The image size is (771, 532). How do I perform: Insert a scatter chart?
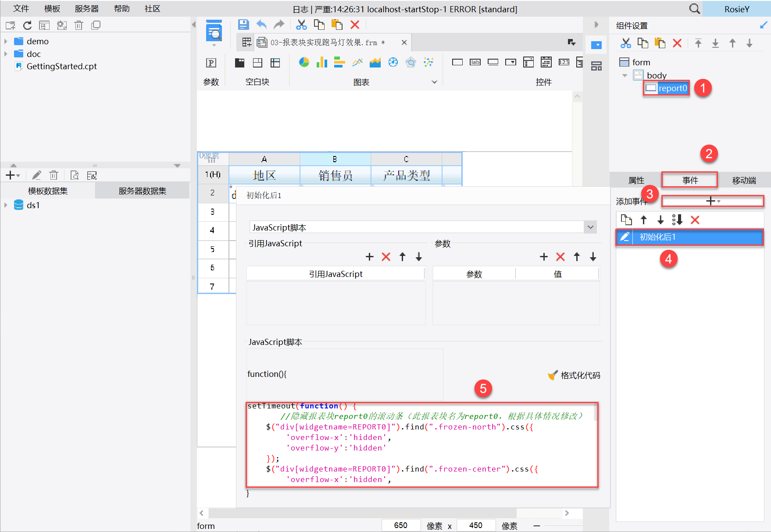click(428, 62)
